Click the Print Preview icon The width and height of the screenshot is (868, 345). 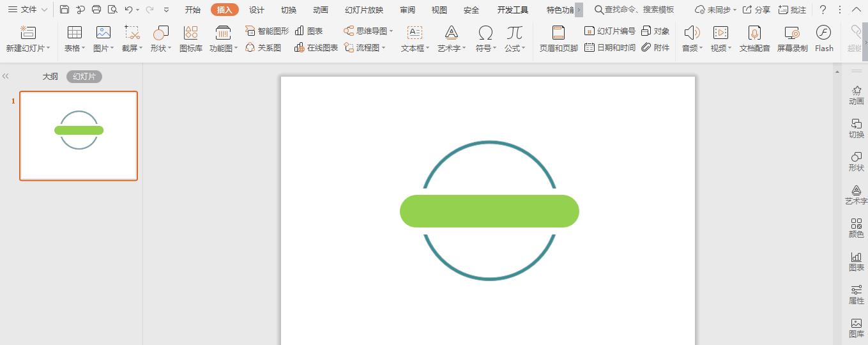(112, 10)
